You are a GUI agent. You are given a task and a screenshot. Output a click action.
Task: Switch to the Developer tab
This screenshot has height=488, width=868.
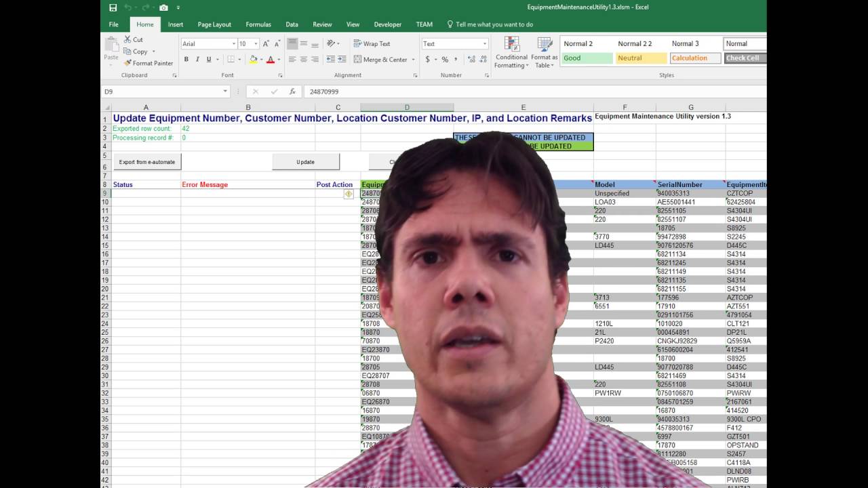tap(388, 24)
